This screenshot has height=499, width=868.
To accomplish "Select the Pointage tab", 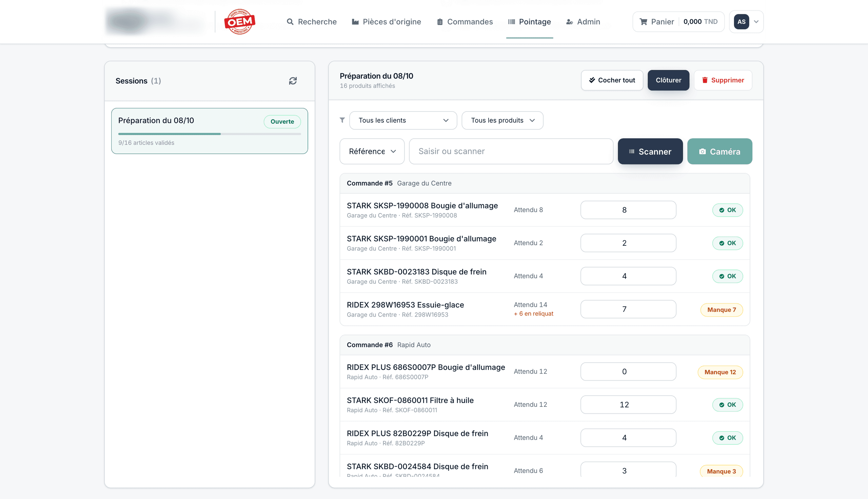I will pyautogui.click(x=529, y=22).
